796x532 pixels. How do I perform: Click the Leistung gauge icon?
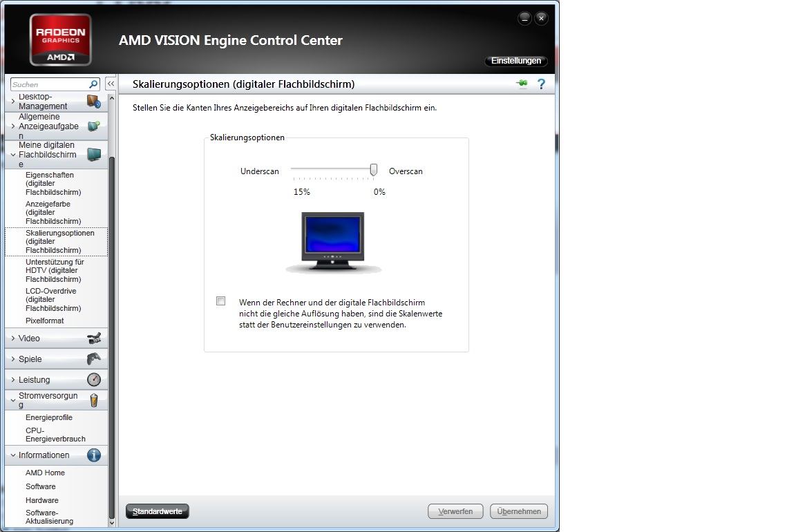[94, 380]
